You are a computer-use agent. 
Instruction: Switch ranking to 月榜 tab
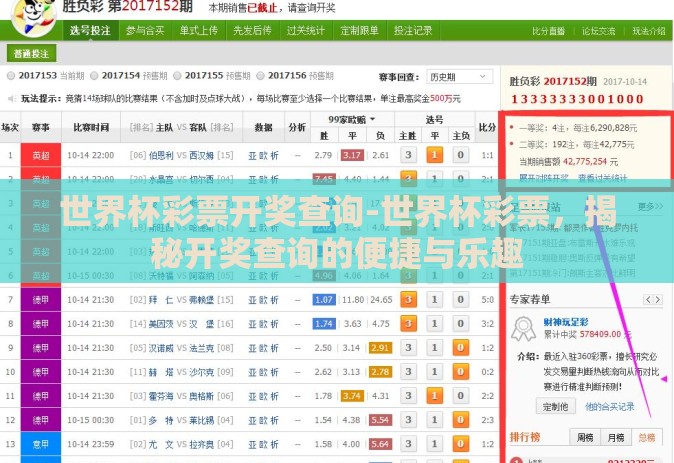tap(616, 437)
